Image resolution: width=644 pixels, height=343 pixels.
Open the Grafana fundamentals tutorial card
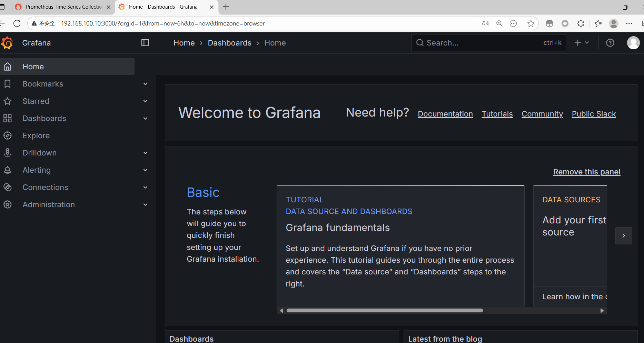click(x=400, y=246)
